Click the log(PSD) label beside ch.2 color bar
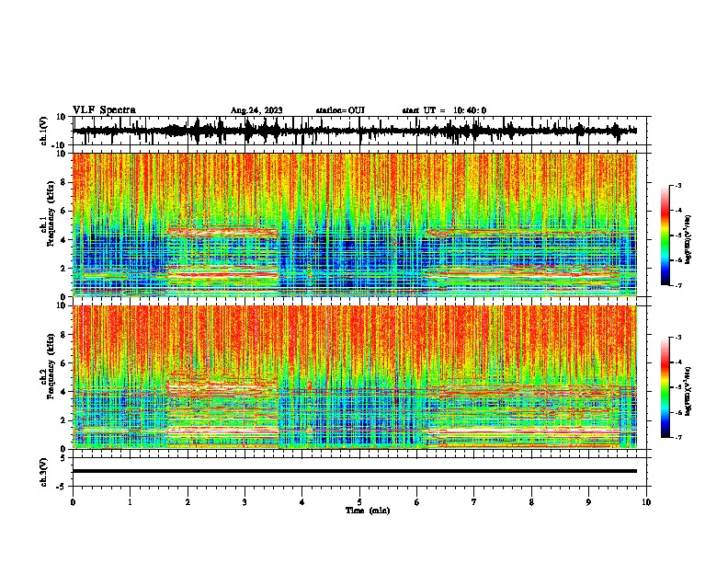The width and height of the screenshot is (728, 563). click(x=688, y=391)
